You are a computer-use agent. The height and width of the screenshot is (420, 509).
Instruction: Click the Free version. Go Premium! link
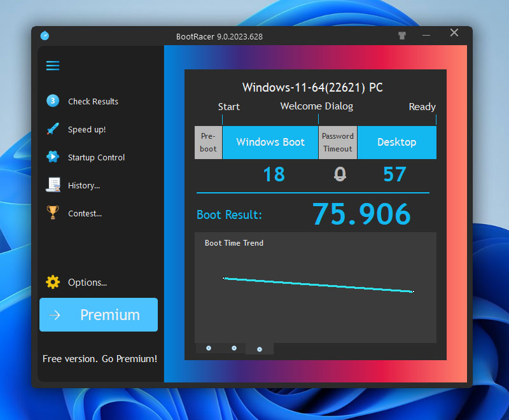[100, 359]
